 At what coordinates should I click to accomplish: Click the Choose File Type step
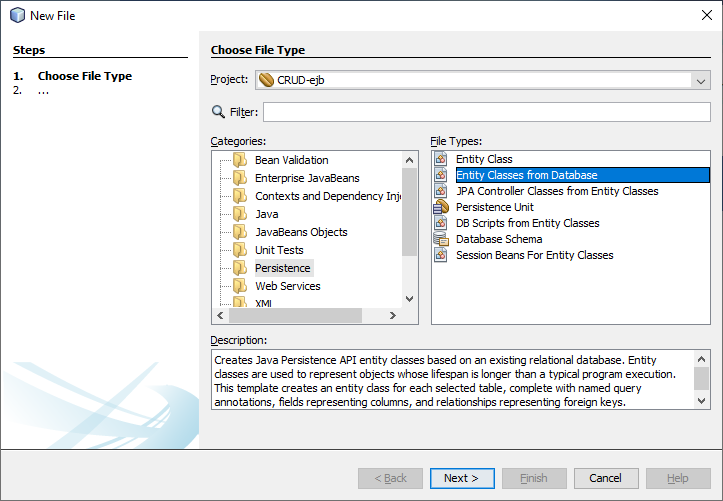tap(85, 76)
